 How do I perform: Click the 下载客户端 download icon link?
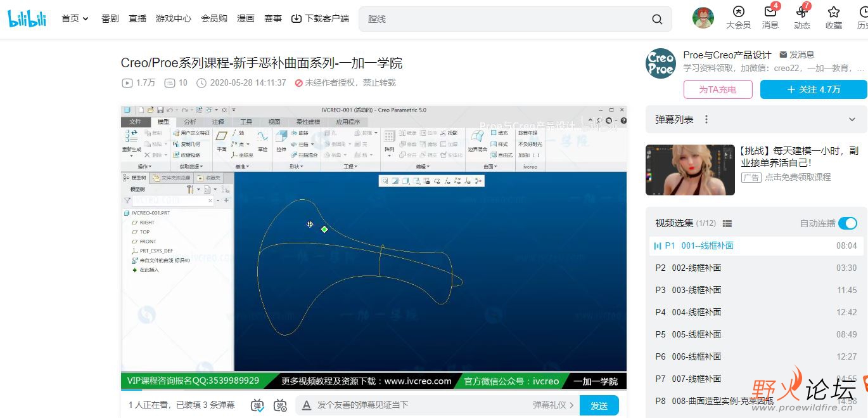[320, 18]
